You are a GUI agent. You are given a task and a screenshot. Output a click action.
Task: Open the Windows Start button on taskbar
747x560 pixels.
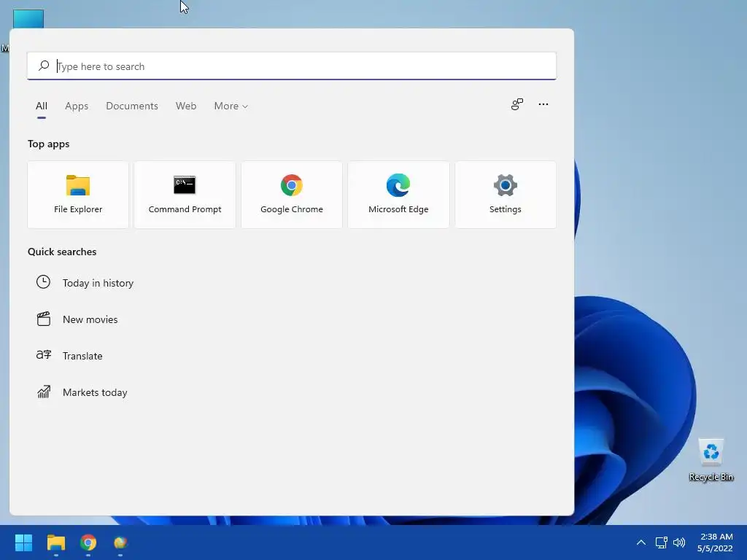[23, 542]
